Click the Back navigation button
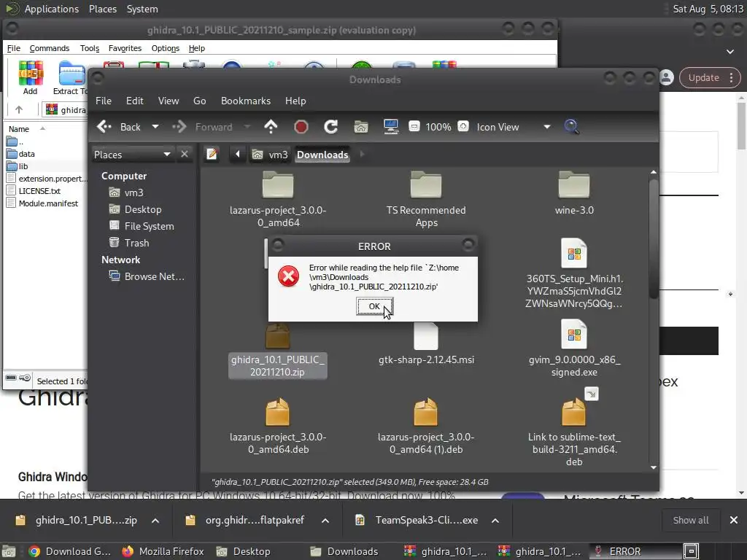Image resolution: width=747 pixels, height=560 pixels. click(119, 127)
